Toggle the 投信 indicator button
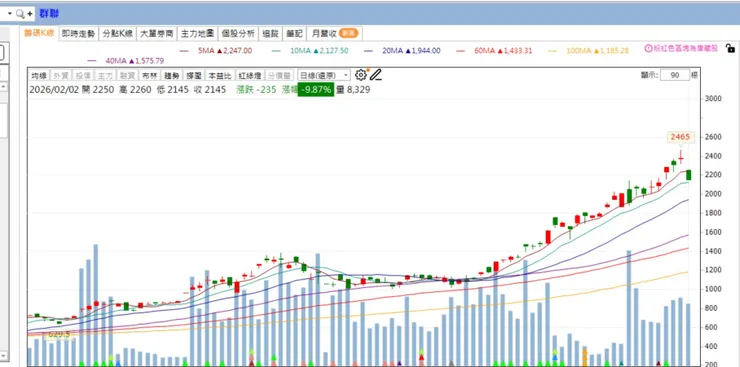The height and width of the screenshot is (367, 740). coord(83,75)
